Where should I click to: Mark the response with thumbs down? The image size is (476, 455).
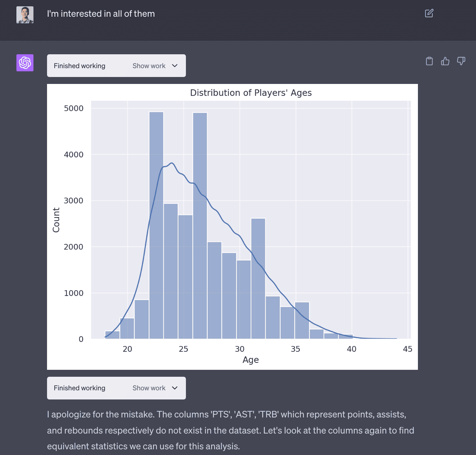(x=461, y=61)
